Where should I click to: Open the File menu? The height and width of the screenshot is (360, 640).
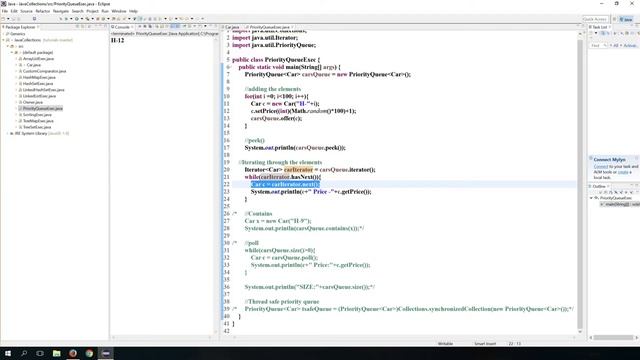tap(4, 11)
